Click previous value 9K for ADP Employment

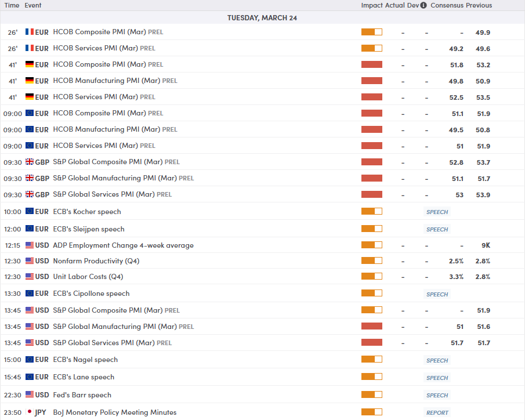[x=486, y=245]
